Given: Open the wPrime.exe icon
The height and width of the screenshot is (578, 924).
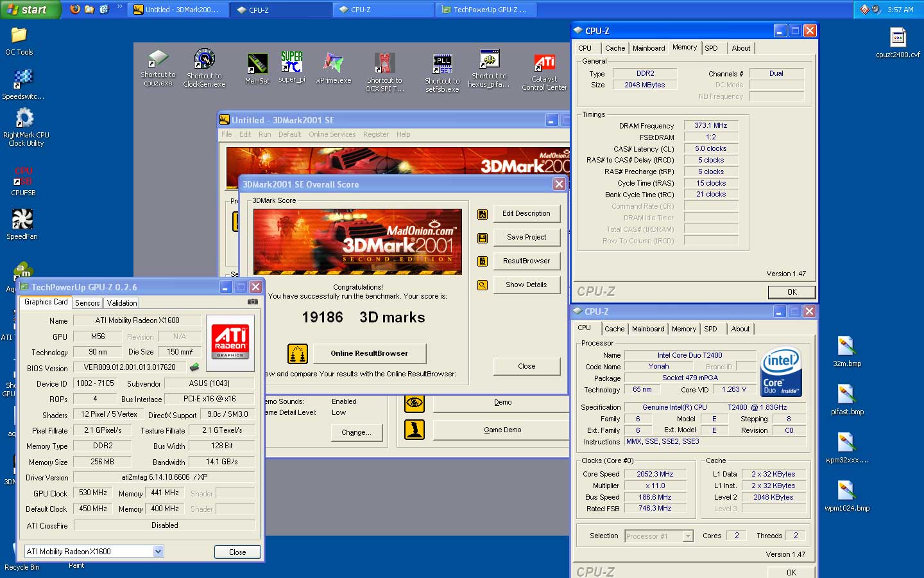Looking at the screenshot, I should click(333, 63).
